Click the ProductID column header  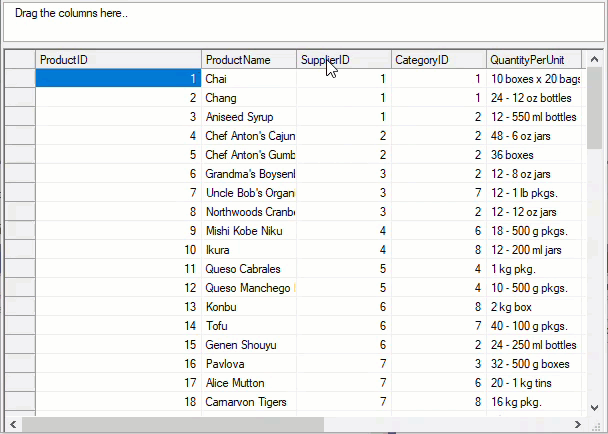(x=118, y=60)
